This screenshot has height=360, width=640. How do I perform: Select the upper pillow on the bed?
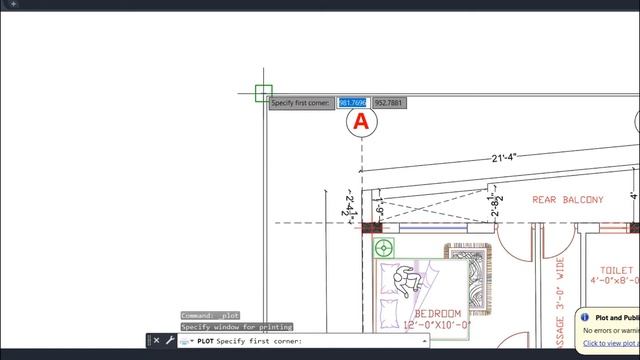click(389, 278)
